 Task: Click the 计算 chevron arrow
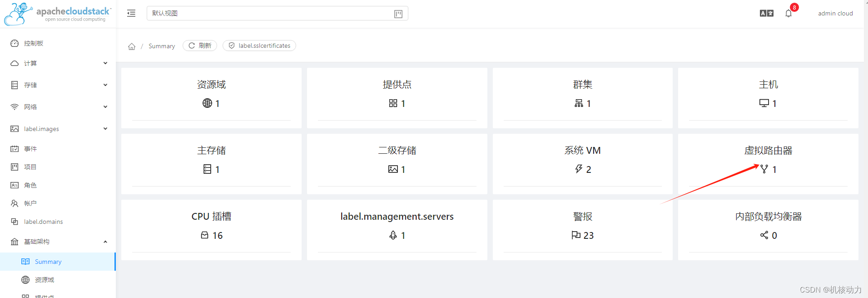click(105, 63)
